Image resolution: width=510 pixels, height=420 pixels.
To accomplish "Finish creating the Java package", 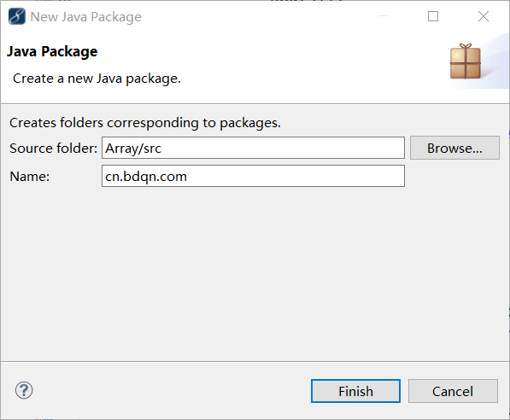I will (x=355, y=391).
